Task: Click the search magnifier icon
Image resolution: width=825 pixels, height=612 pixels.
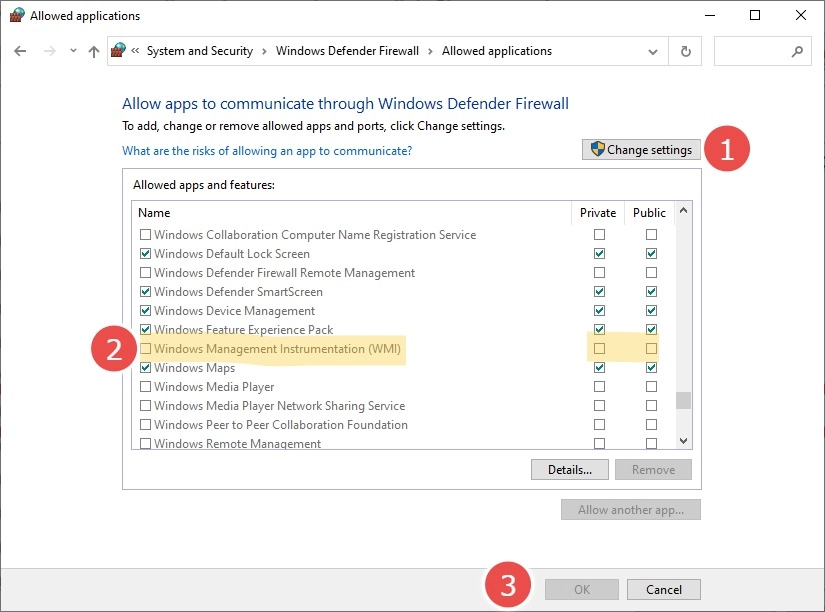Action: pos(797,51)
